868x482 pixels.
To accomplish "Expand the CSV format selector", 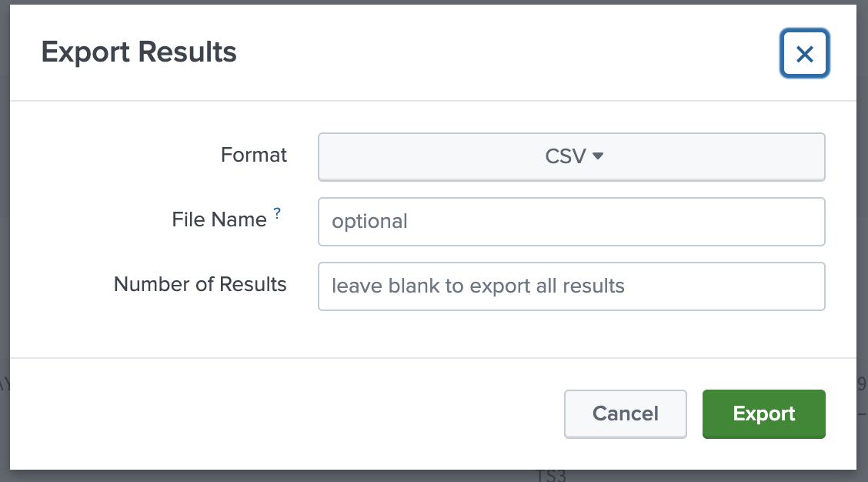I will coord(571,156).
